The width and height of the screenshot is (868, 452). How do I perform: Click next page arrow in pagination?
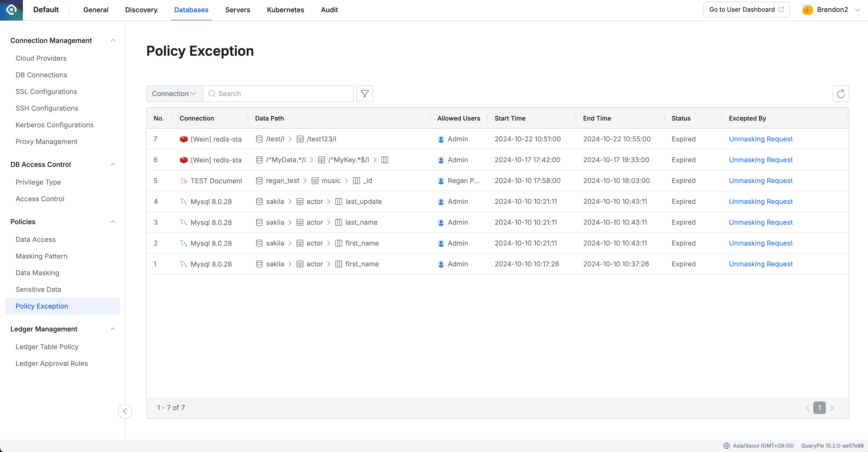point(832,408)
